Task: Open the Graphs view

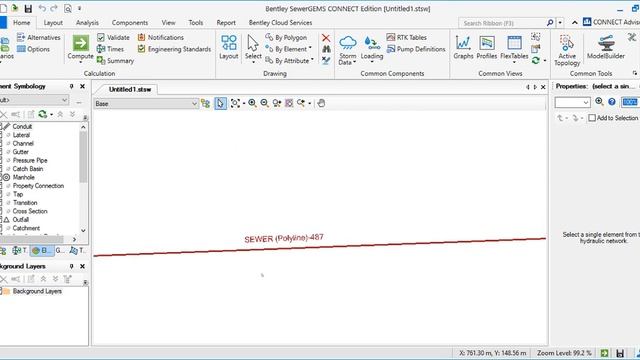Action: point(463,47)
